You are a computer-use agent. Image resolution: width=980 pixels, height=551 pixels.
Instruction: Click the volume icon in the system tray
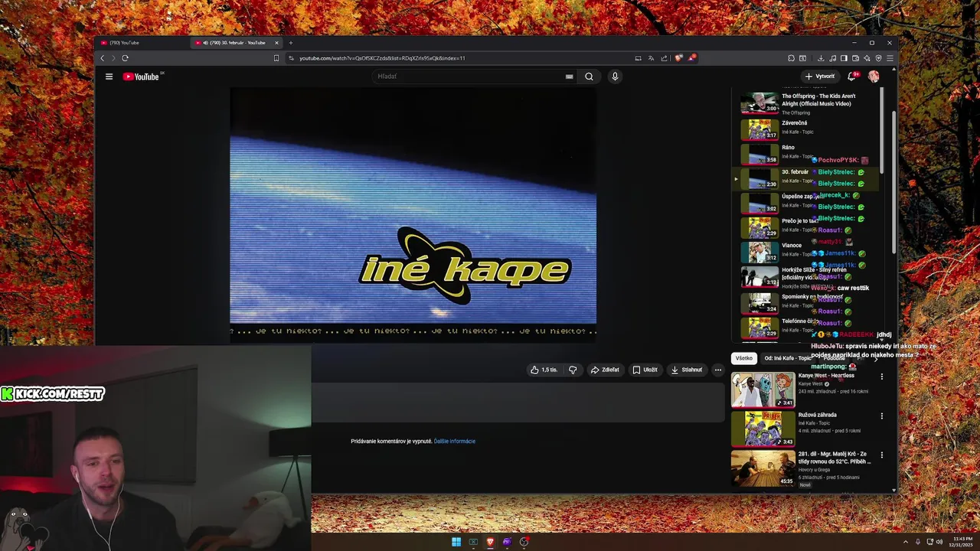[x=939, y=542]
